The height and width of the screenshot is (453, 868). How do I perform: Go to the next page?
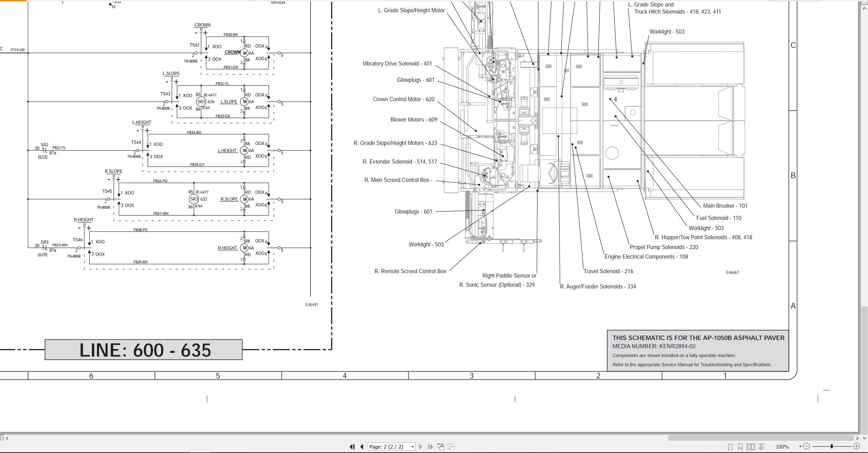[421, 447]
